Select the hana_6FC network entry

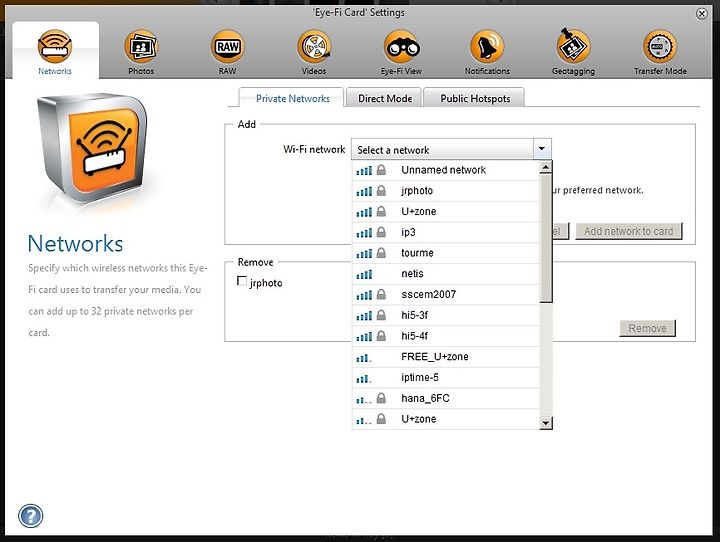[446, 398]
